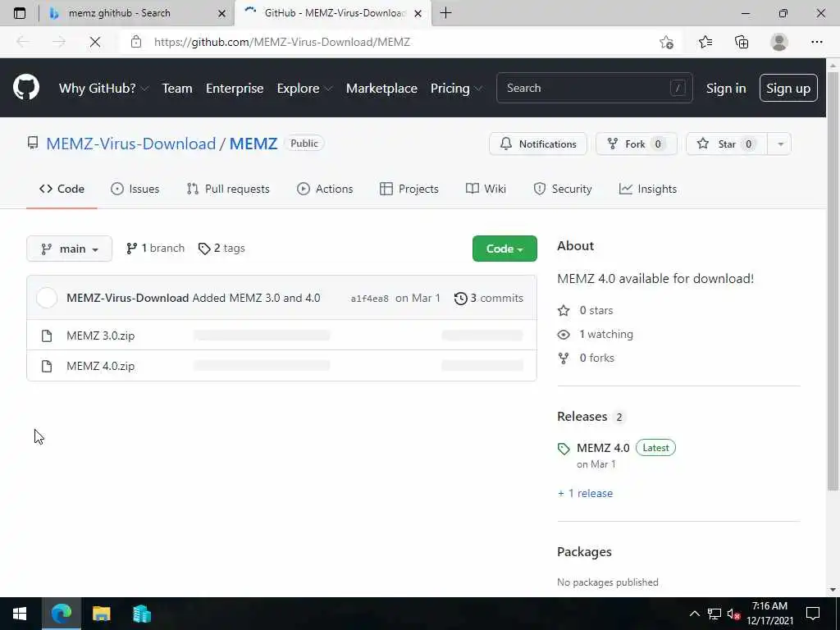Switch to Pull requests tab
840x630 pixels.
pos(228,189)
